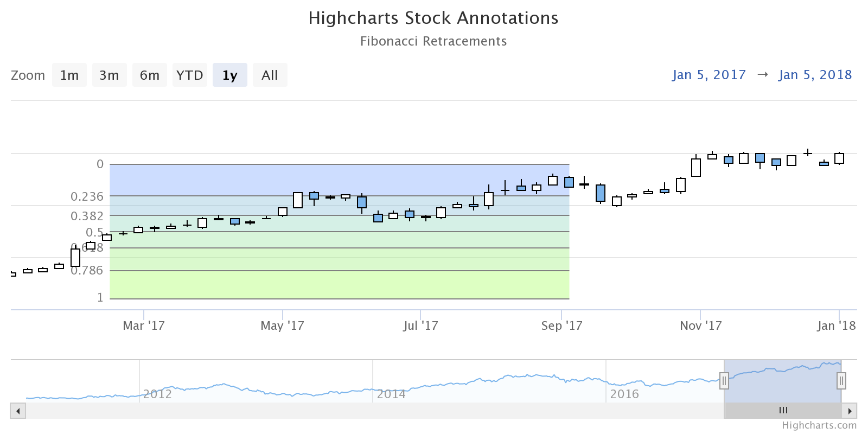Select the 3m zoom range button
Screen dimensions: 868x434
(x=109, y=75)
